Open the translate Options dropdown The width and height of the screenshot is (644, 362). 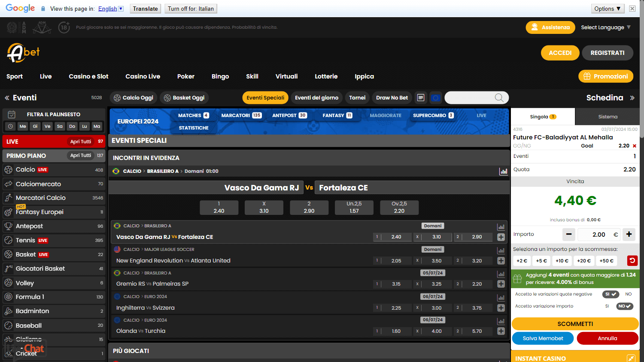(608, 9)
